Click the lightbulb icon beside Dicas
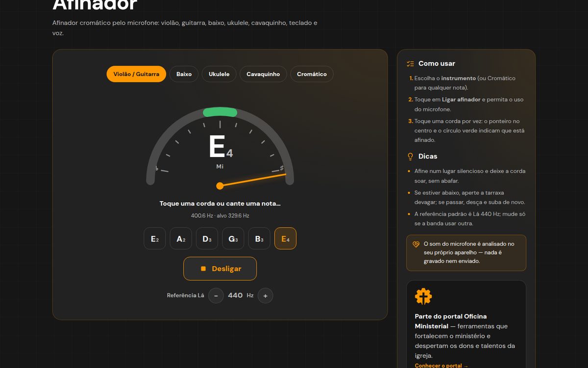588x368 pixels. (x=411, y=157)
